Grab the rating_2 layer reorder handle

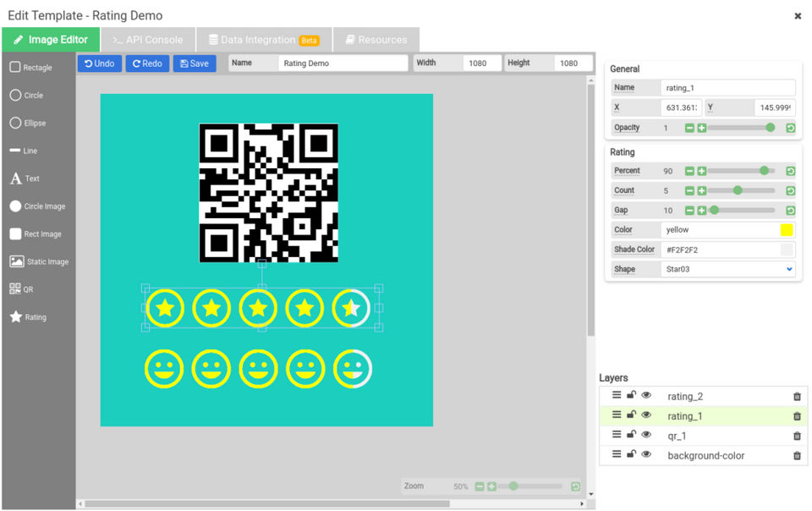click(x=617, y=395)
